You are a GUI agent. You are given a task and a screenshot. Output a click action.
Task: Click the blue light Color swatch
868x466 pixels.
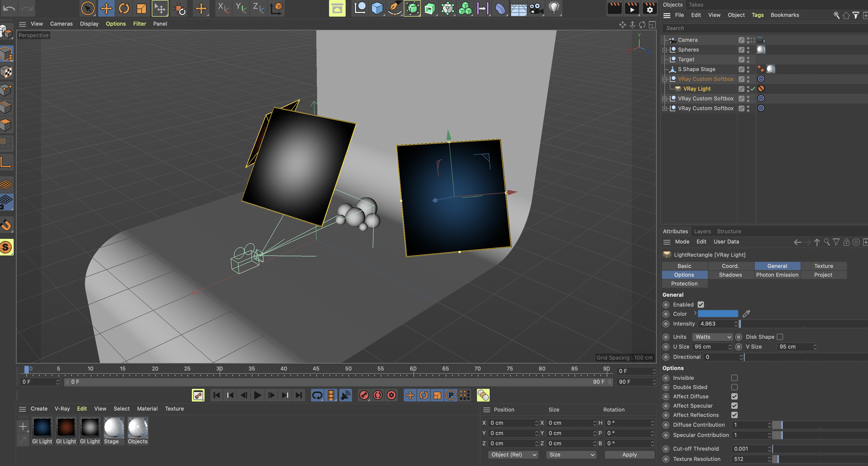(x=718, y=314)
